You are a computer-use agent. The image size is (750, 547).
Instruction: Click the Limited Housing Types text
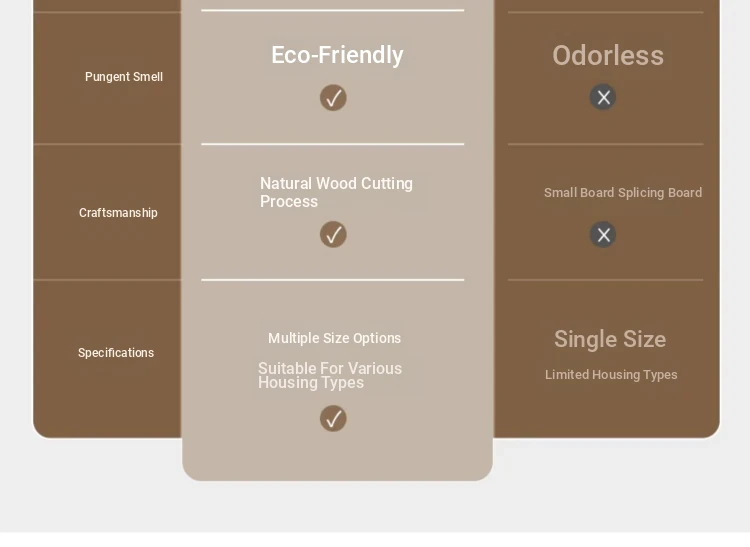coord(611,375)
